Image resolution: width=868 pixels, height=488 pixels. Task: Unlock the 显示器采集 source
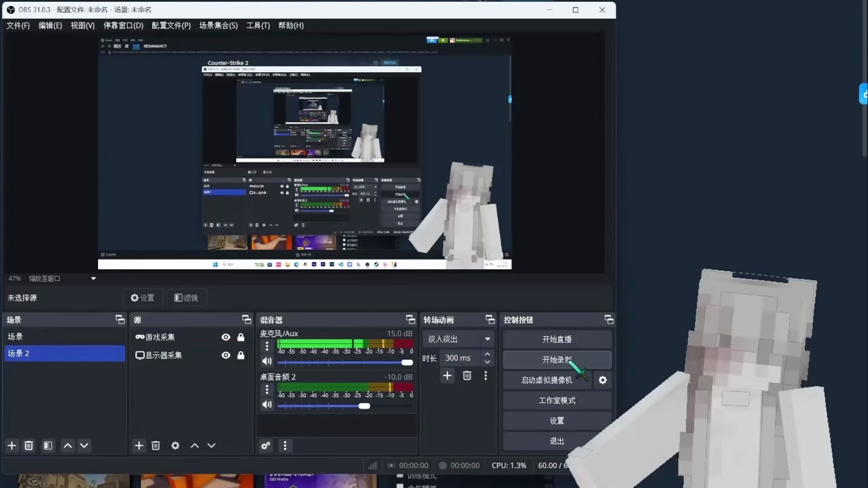241,355
